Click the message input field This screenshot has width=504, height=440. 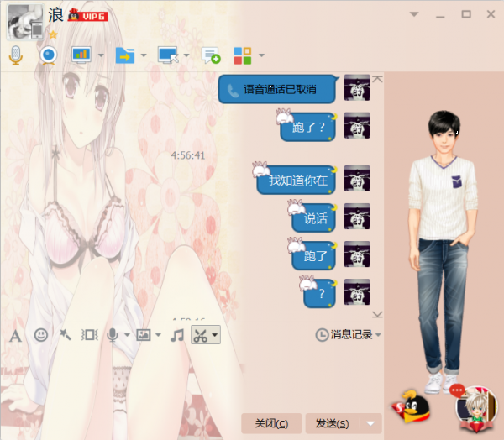(x=192, y=379)
